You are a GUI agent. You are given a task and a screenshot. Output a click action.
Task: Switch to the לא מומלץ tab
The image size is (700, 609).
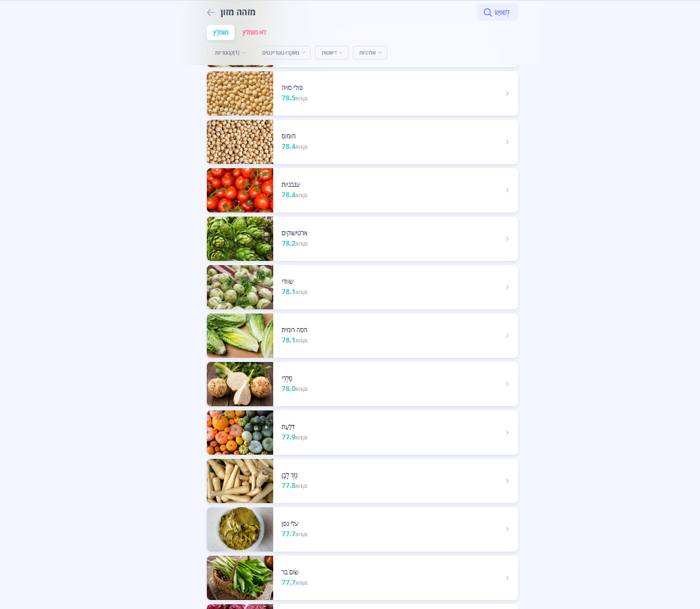(254, 33)
